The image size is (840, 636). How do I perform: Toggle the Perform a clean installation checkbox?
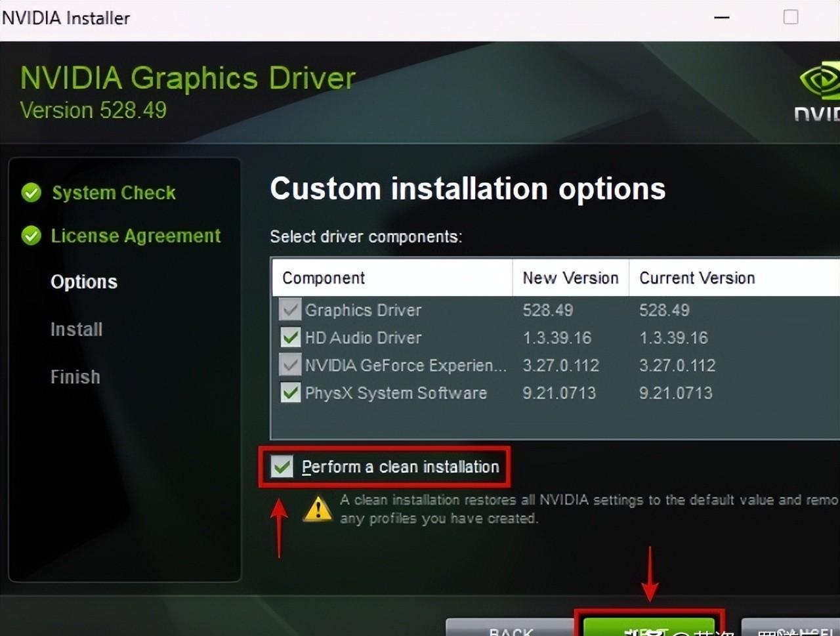tap(282, 467)
